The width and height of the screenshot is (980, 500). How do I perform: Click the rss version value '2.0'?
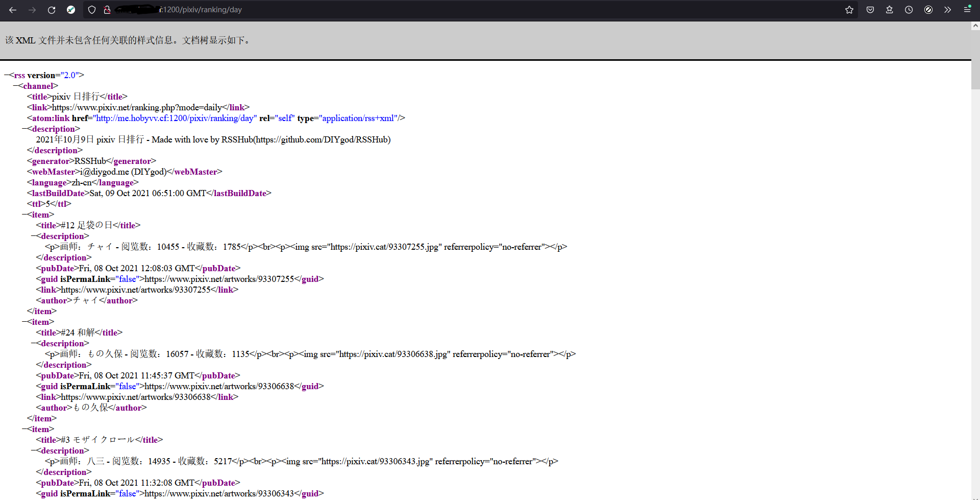[x=69, y=75]
